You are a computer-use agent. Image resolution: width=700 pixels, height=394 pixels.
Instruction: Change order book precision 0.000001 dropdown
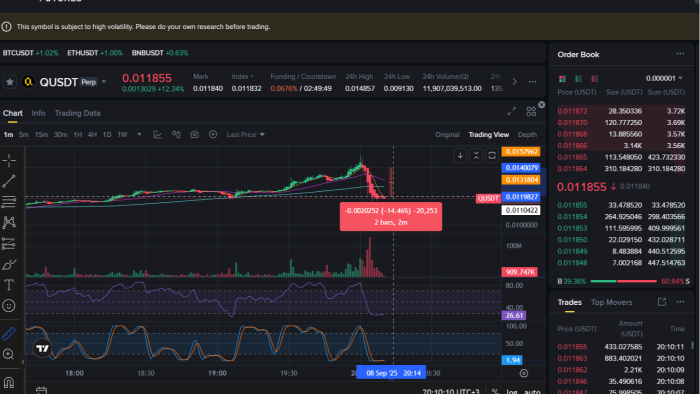664,79
